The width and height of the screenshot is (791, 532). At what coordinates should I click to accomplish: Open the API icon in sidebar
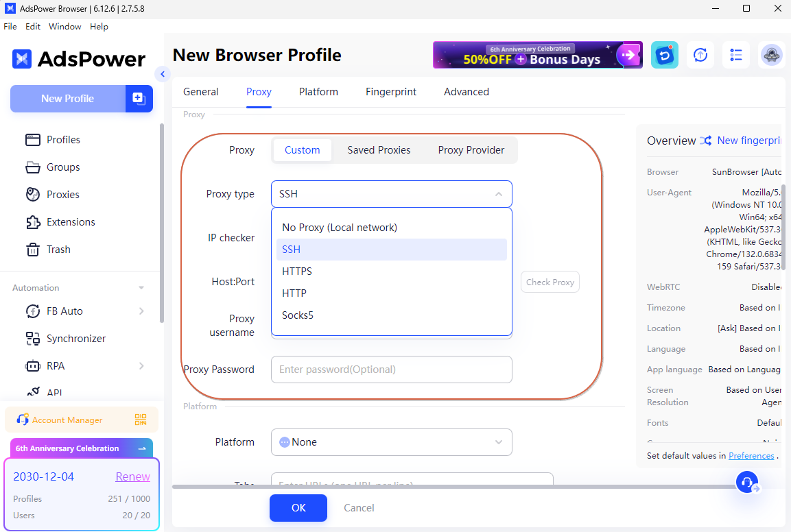click(x=33, y=391)
